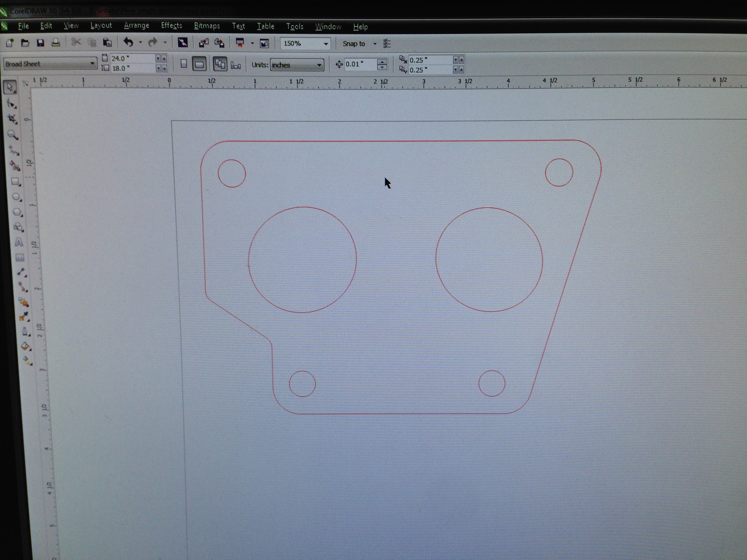
Task: Open the File menu
Action: (x=23, y=26)
